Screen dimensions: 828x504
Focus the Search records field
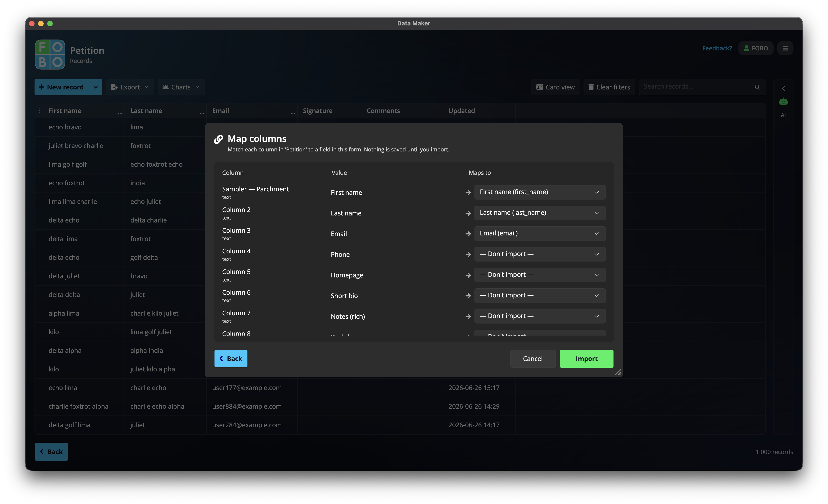[x=697, y=87]
